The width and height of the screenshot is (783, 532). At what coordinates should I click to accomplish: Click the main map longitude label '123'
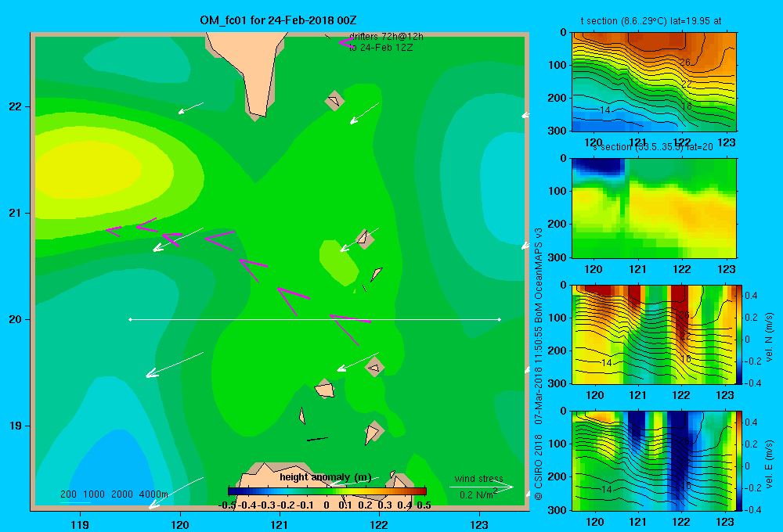(479, 524)
